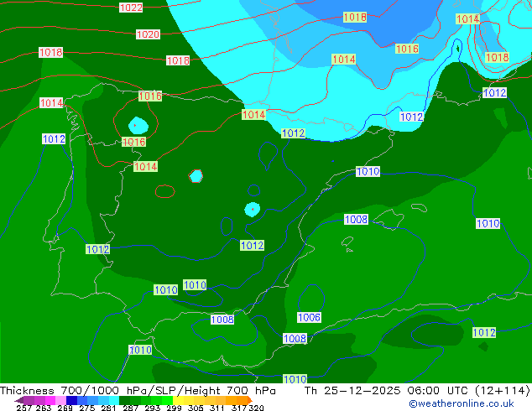The width and height of the screenshot is (532, 411).
Task: Click the 1022 isobar label
Action: pyautogui.click(x=131, y=8)
